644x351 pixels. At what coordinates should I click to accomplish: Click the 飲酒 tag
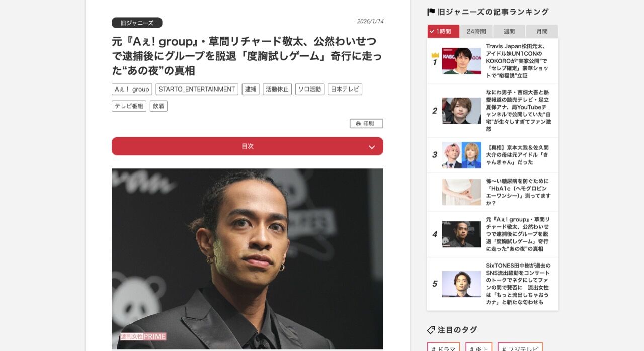[x=158, y=106]
